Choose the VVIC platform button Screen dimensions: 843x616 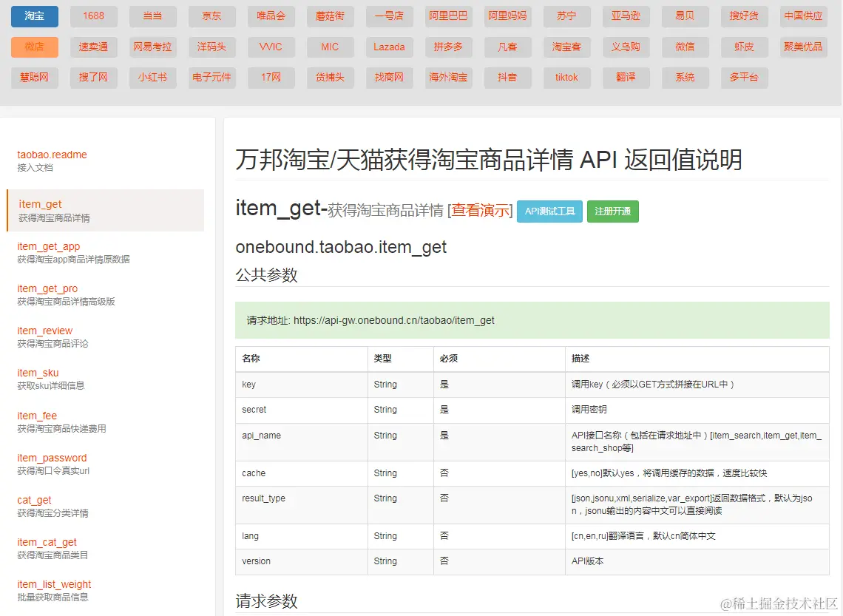point(271,47)
